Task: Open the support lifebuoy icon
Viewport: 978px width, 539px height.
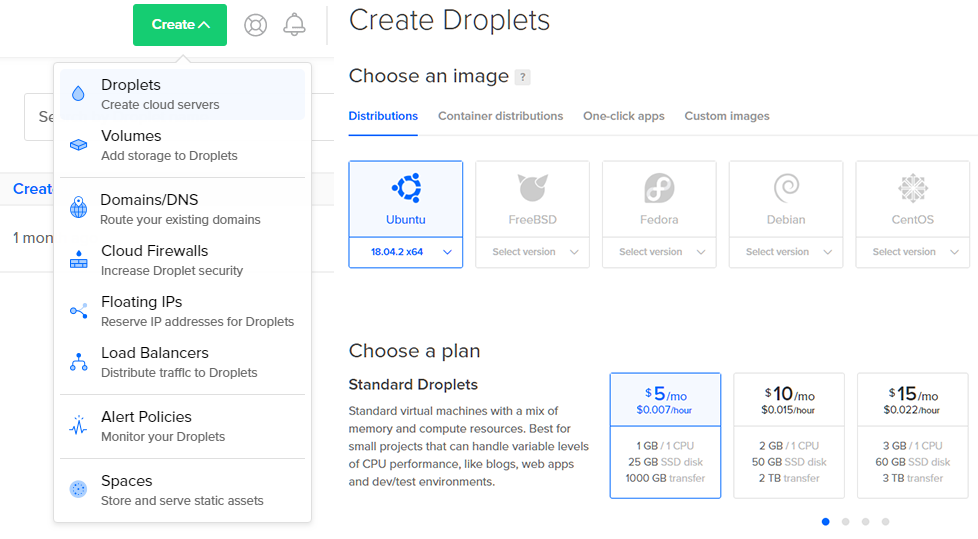Action: point(255,25)
